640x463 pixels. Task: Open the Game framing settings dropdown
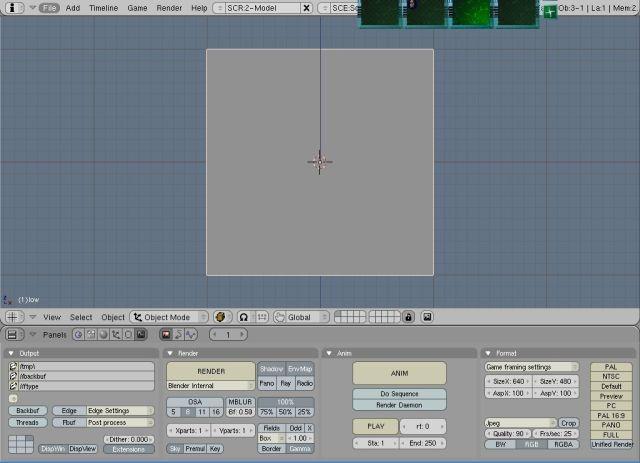(x=531, y=367)
